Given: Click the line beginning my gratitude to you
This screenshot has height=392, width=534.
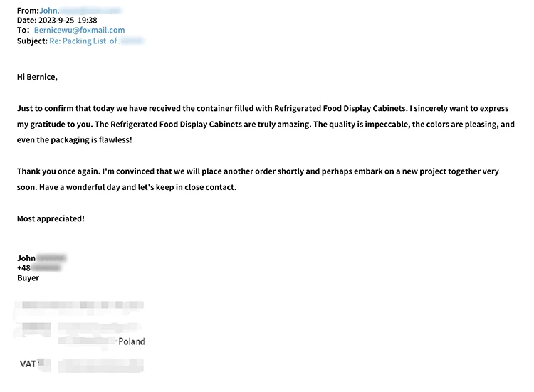Looking at the screenshot, I should (x=263, y=124).
